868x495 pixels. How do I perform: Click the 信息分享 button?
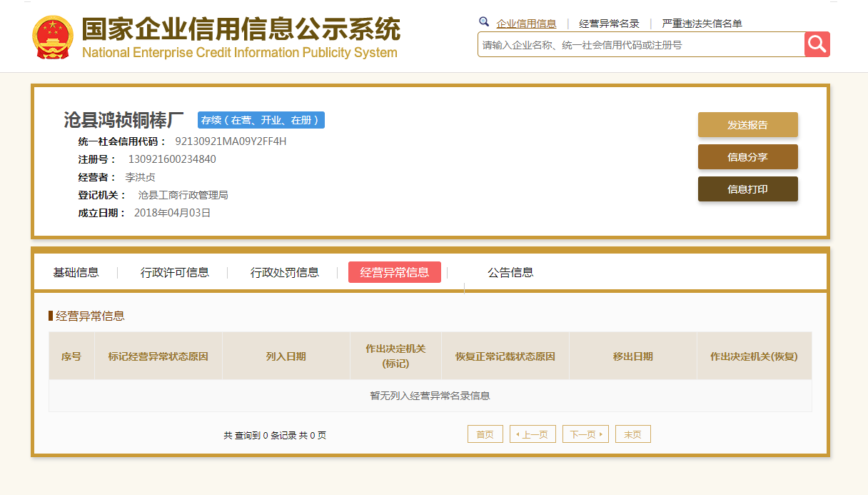tap(747, 157)
